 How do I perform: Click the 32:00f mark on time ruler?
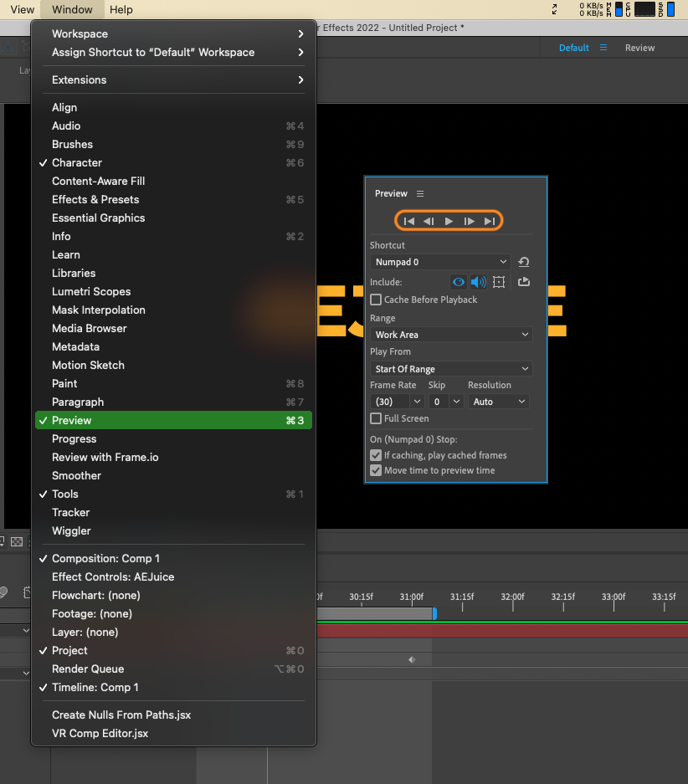(x=512, y=597)
